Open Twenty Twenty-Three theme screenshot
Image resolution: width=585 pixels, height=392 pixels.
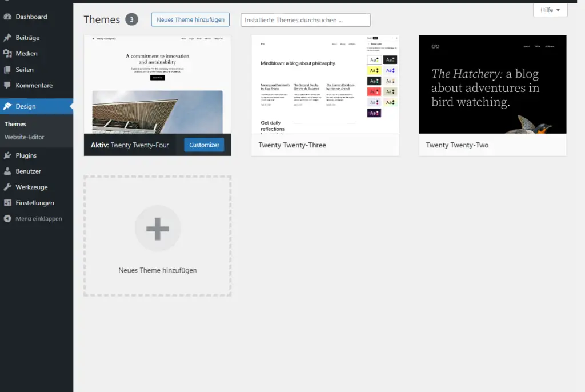coord(325,85)
